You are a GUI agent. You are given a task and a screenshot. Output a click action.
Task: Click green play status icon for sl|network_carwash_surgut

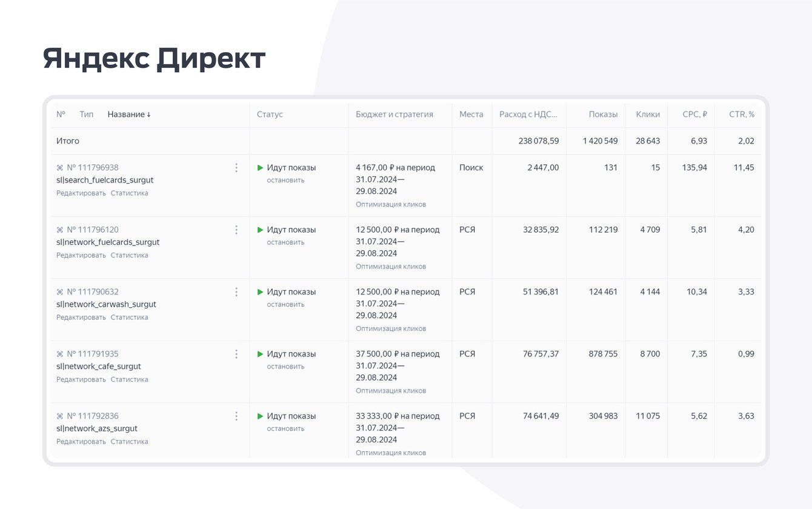click(x=261, y=292)
